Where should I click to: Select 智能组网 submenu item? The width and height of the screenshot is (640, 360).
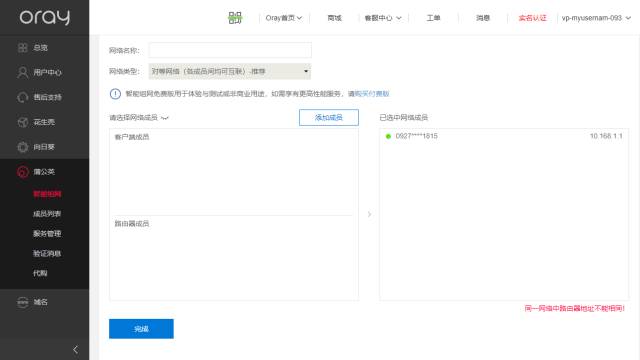47,194
